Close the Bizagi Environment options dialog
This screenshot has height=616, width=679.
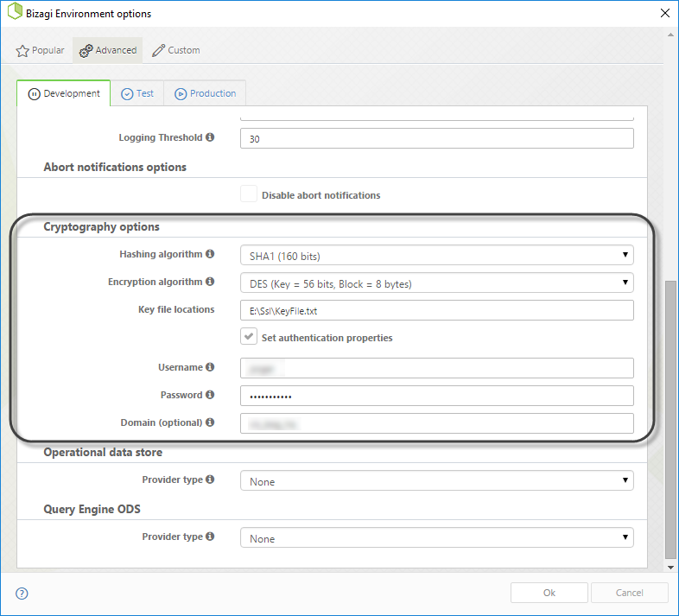tap(665, 13)
